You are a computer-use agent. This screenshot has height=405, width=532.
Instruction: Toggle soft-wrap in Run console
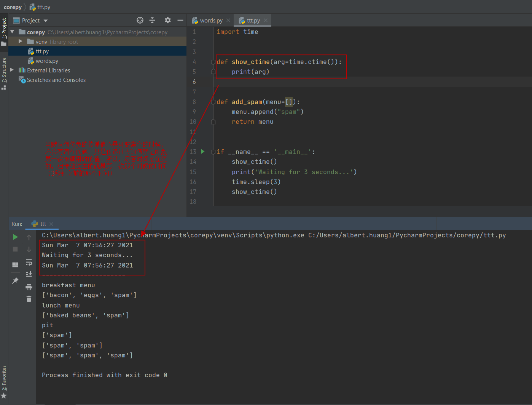[x=29, y=262]
